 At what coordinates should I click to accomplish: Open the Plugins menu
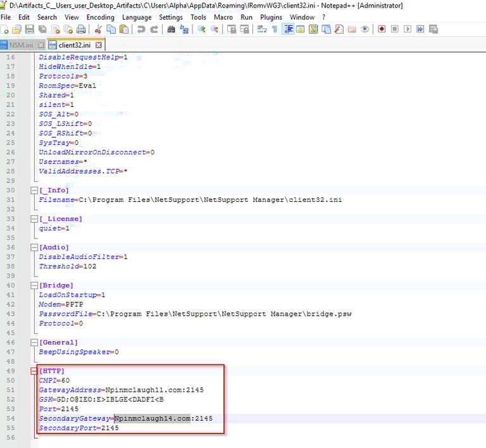271,17
